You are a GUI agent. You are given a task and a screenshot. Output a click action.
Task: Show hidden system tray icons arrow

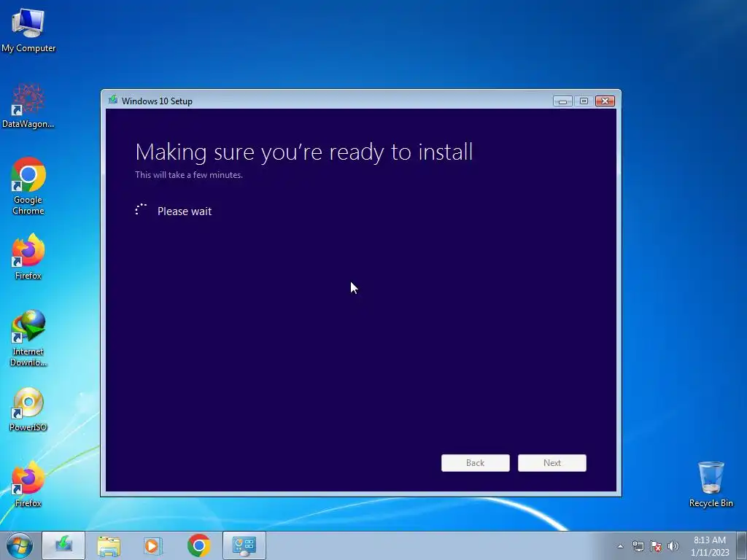click(620, 546)
